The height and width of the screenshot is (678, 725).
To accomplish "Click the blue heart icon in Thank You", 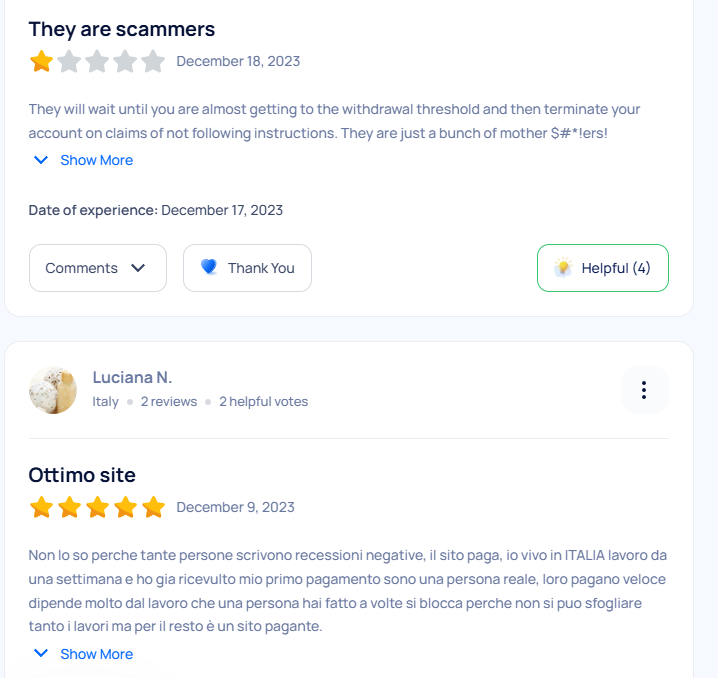I will [209, 267].
